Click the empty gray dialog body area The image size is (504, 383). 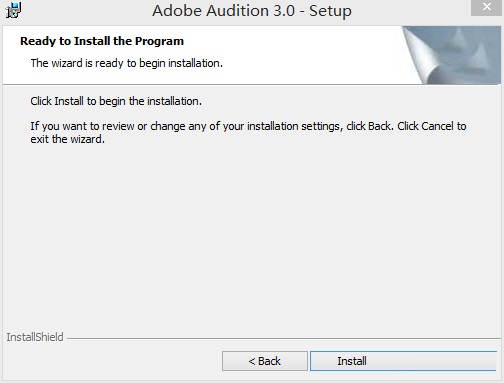252,233
